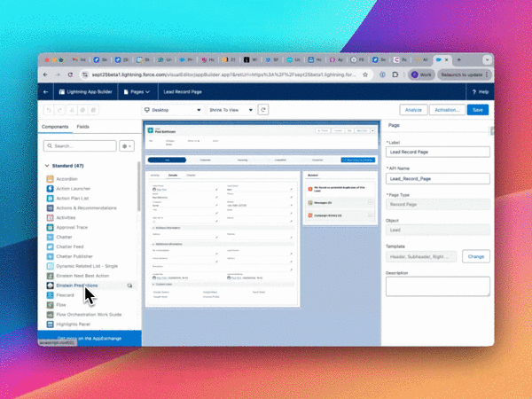Image resolution: width=532 pixels, height=399 pixels.
Task: Switch to the Components tab
Action: 56,127
